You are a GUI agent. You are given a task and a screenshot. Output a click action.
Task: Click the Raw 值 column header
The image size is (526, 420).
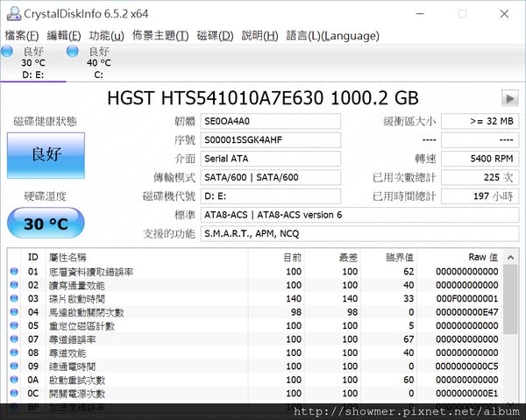(x=458, y=257)
